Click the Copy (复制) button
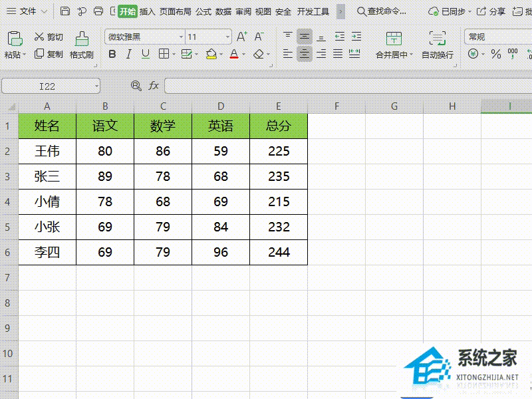The width and height of the screenshot is (532, 399). 49,54
